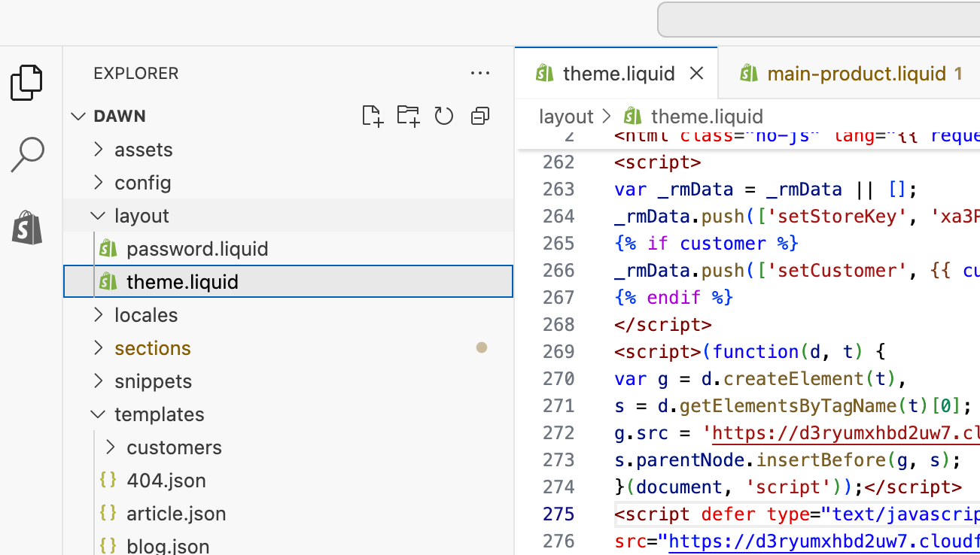The height and width of the screenshot is (555, 980).
Task: Click the cloudfront URL on line 276
Action: (824, 541)
